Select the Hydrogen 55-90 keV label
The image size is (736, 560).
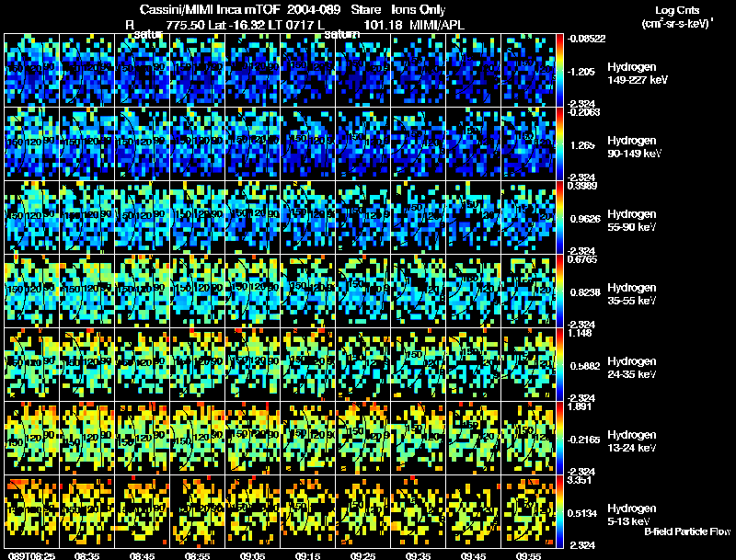coord(632,221)
